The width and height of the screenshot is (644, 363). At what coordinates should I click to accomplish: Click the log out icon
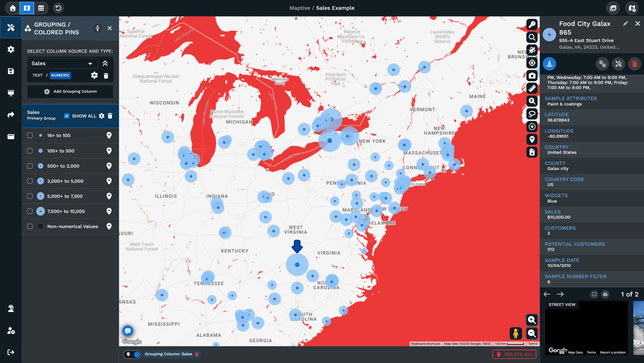pyautogui.click(x=11, y=352)
